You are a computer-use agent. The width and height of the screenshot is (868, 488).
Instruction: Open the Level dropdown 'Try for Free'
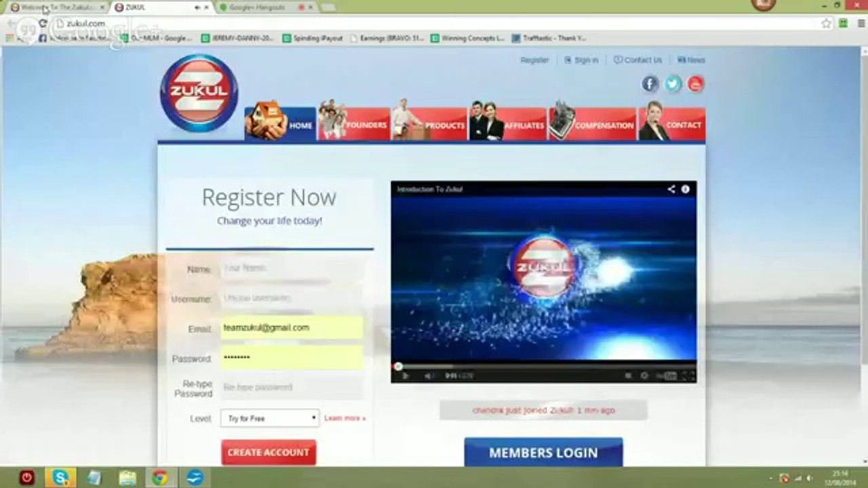tap(270, 418)
